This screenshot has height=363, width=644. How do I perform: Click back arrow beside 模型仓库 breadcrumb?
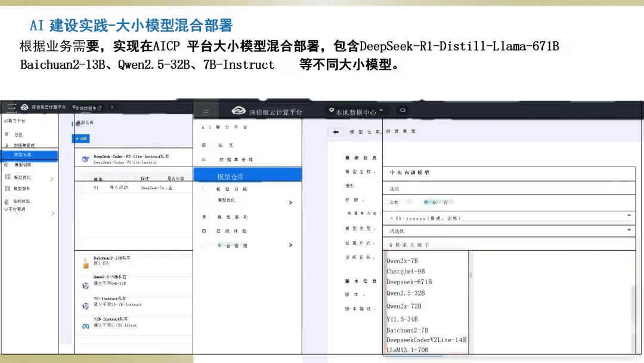point(336,132)
